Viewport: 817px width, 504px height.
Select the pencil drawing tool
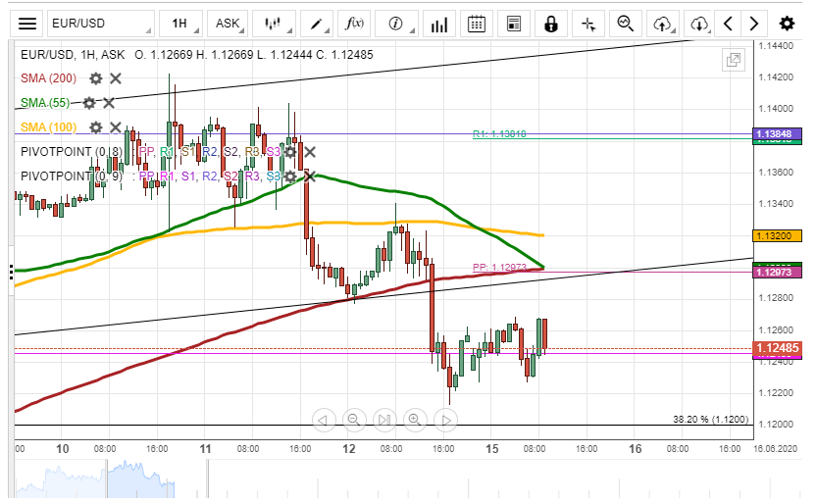(x=316, y=24)
